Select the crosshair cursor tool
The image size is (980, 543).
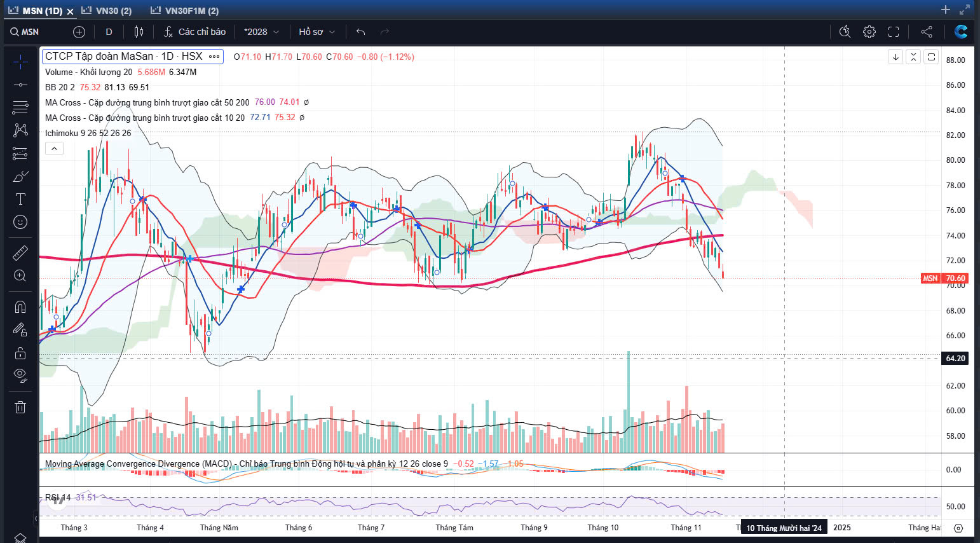pos(20,62)
